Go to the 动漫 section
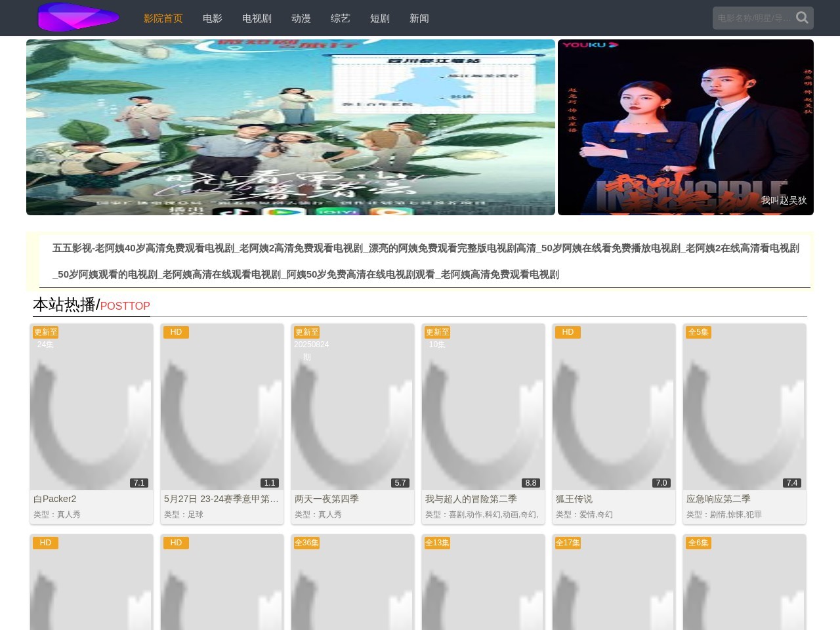 (301, 18)
